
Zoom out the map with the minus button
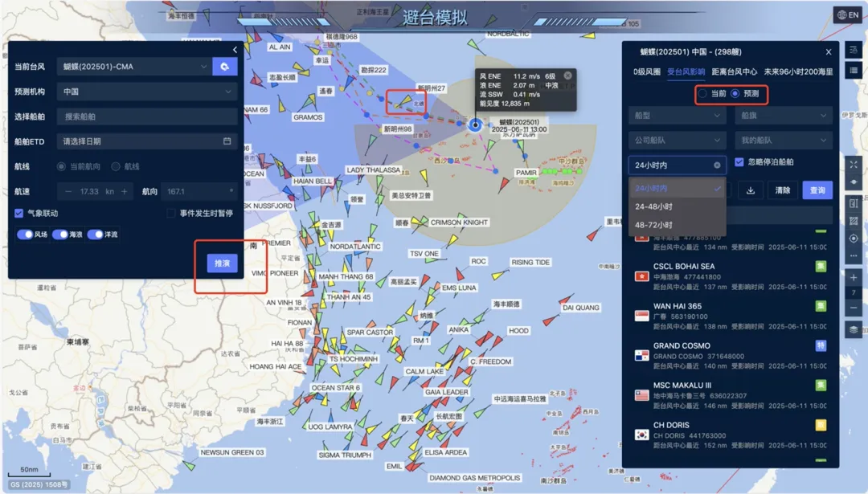[853, 308]
